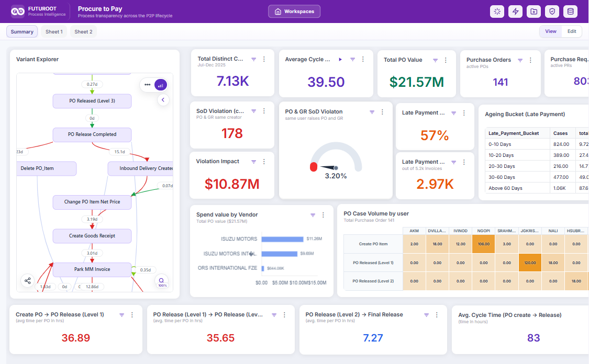589x364 pixels.
Task: Switch to View mode toggle
Action: (551, 31)
